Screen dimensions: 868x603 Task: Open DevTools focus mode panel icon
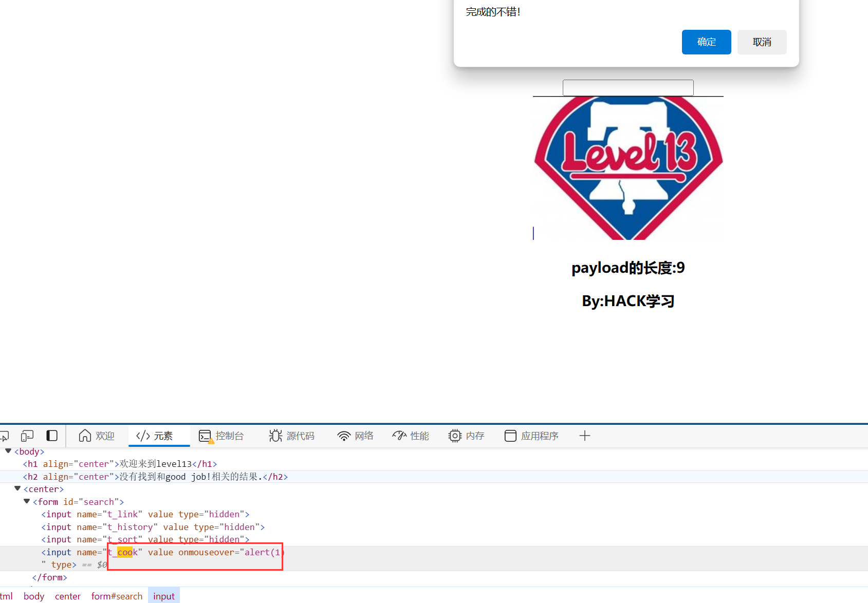51,436
